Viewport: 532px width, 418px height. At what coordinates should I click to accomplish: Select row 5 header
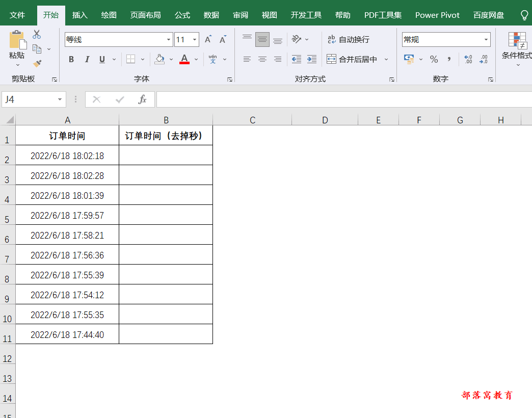coord(7,215)
